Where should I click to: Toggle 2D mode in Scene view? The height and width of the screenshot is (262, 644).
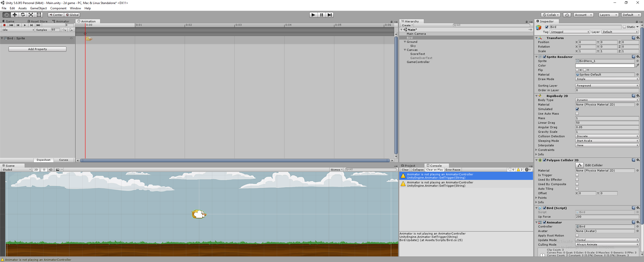(x=36, y=170)
